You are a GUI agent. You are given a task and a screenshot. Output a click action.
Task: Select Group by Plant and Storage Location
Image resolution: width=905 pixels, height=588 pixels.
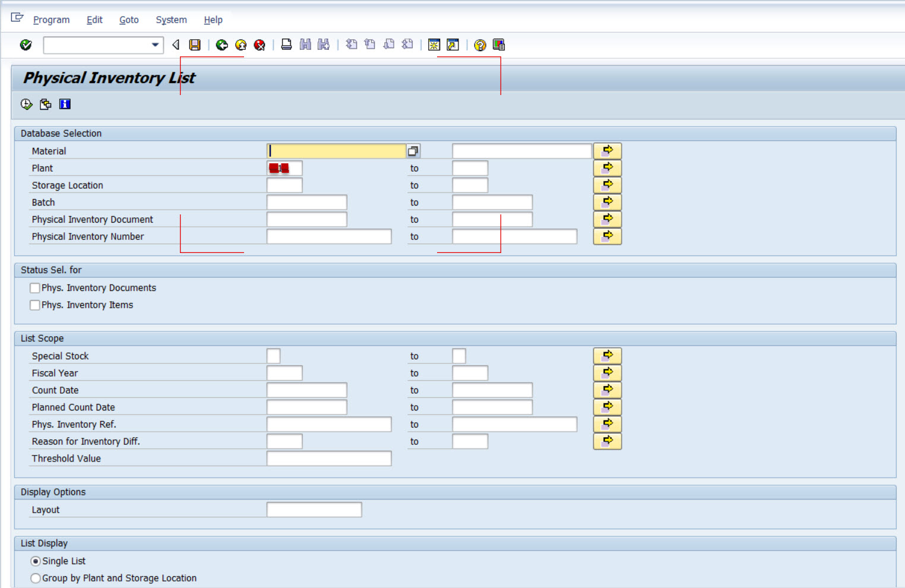pyautogui.click(x=36, y=578)
